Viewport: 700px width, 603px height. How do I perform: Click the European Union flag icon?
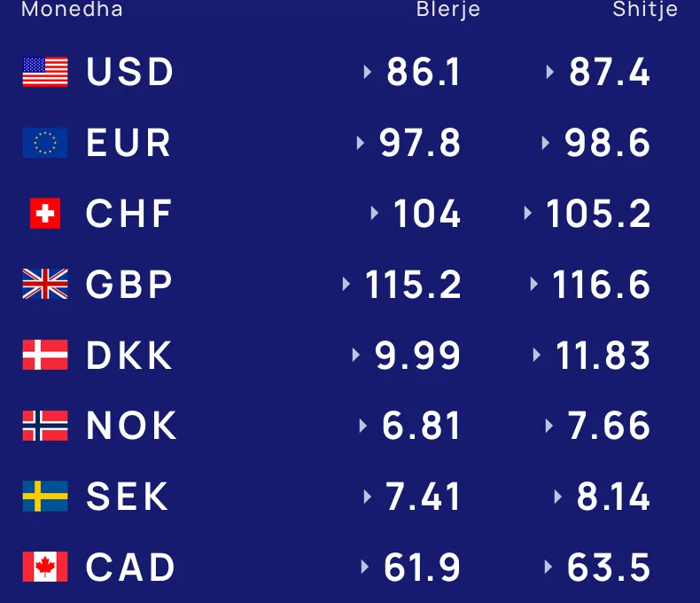tap(45, 143)
